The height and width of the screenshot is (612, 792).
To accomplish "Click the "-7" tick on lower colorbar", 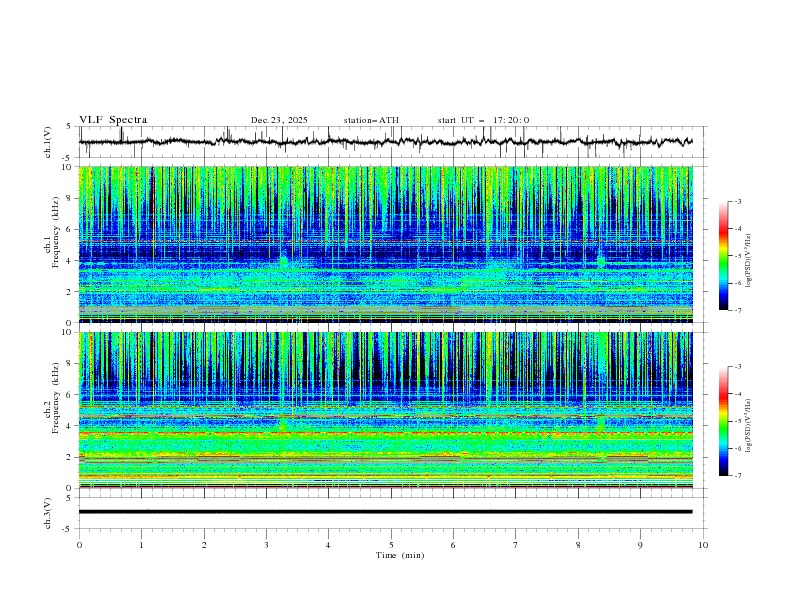I will point(738,476).
